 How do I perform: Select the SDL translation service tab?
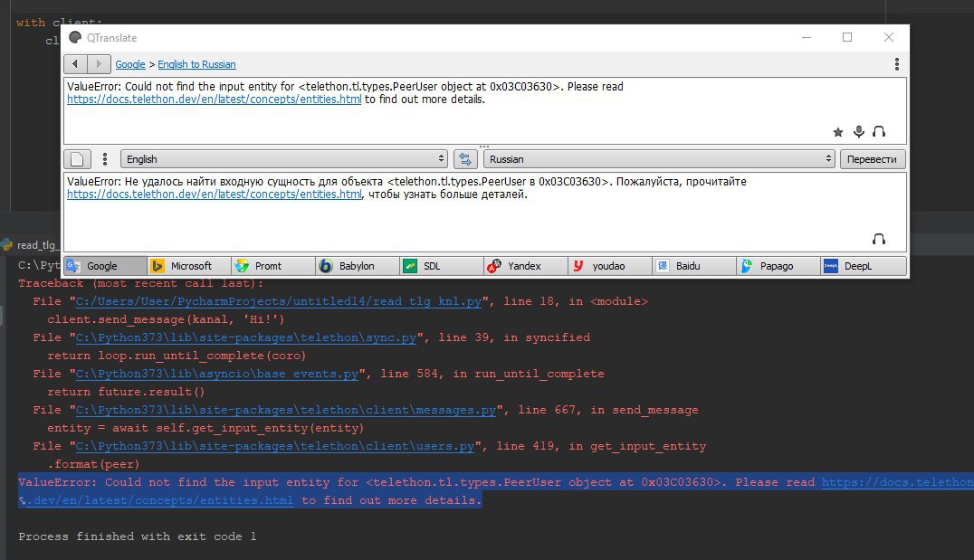point(442,266)
